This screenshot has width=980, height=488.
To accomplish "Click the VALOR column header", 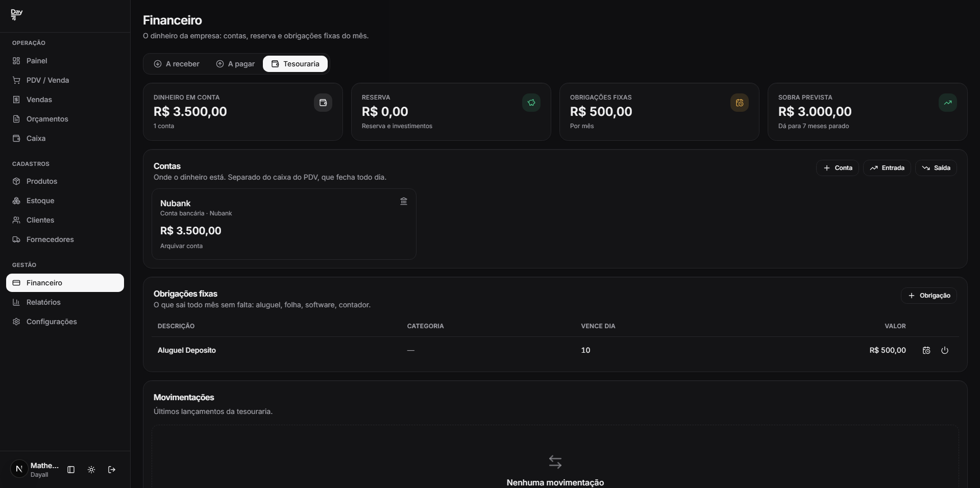I will tap(895, 326).
